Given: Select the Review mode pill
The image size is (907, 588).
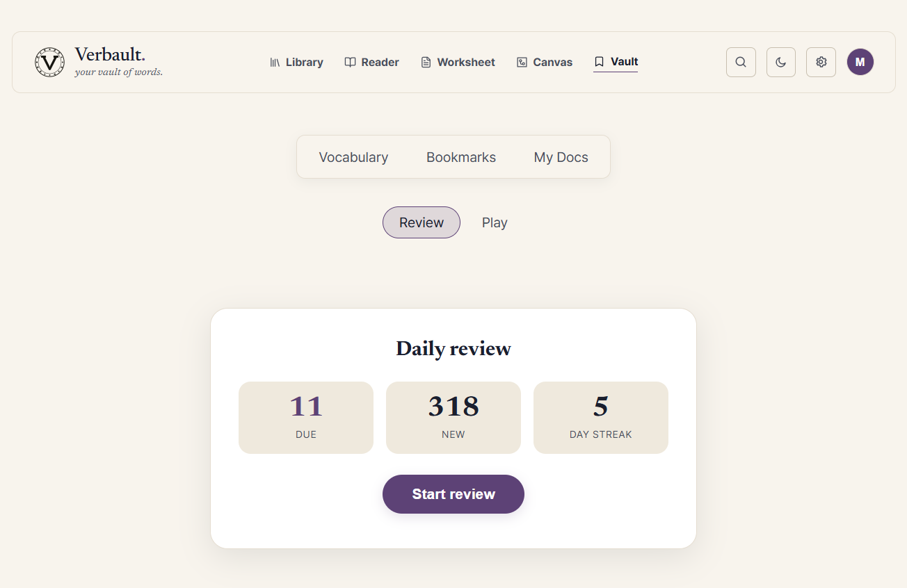Looking at the screenshot, I should [422, 222].
